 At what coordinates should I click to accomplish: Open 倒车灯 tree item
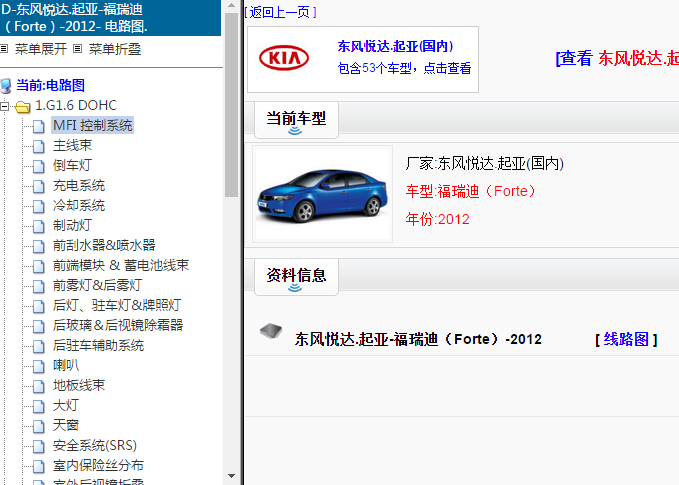click(72, 165)
